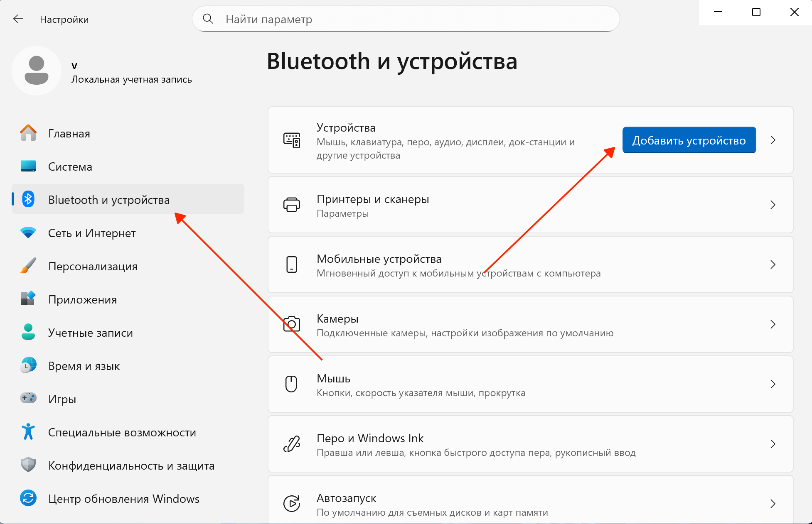Click the Bluetooth и устройства page heading
The image size is (812, 524).
(392, 61)
